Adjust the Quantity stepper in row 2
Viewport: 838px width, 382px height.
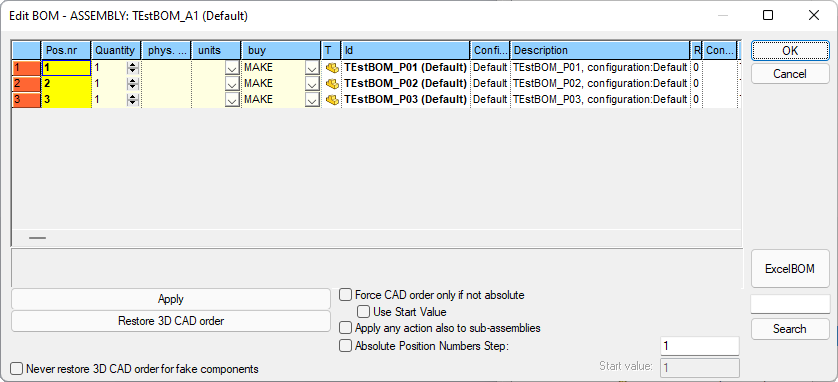click(133, 84)
